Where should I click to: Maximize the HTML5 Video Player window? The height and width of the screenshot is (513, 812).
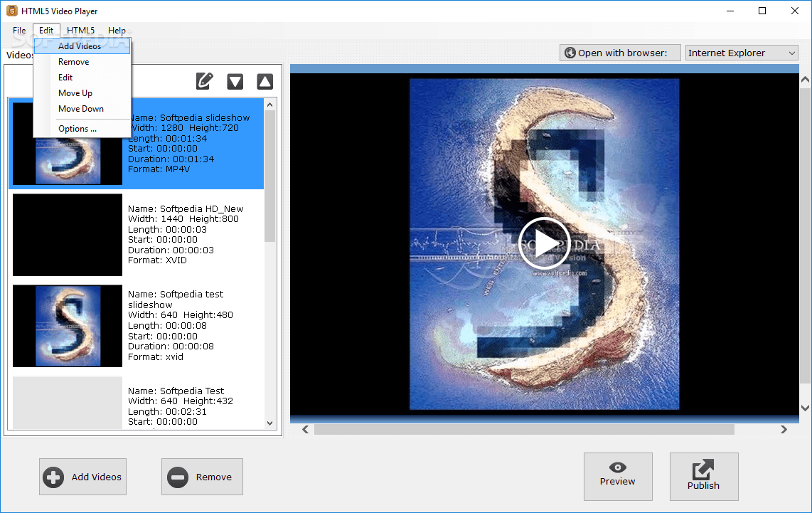(762, 11)
